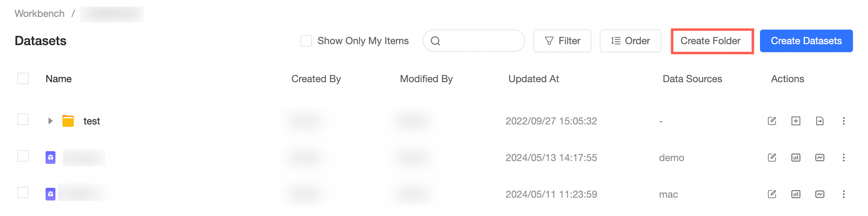The height and width of the screenshot is (216, 868).
Task: Click the move icon for test folder
Action: [820, 121]
